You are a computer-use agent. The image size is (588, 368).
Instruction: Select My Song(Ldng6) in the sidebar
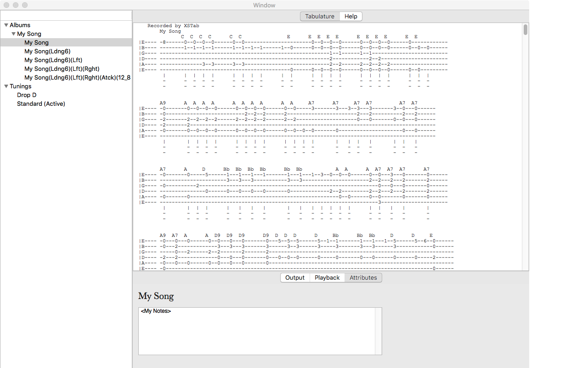click(47, 52)
